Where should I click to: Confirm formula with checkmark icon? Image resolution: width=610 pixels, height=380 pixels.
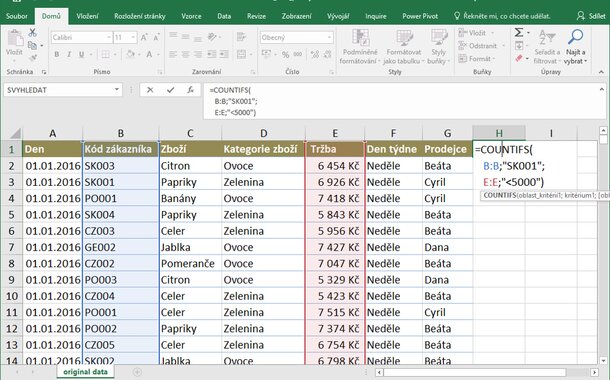(x=170, y=90)
